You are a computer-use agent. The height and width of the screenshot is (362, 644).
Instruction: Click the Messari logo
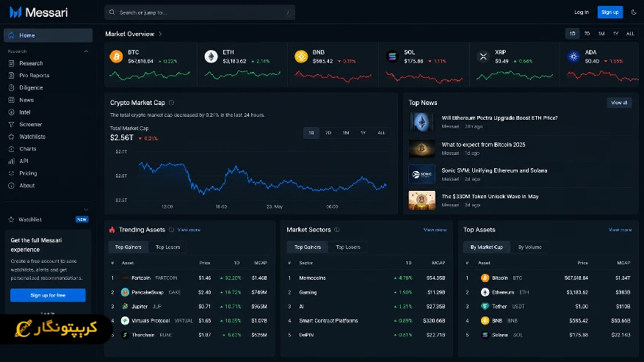(39, 12)
